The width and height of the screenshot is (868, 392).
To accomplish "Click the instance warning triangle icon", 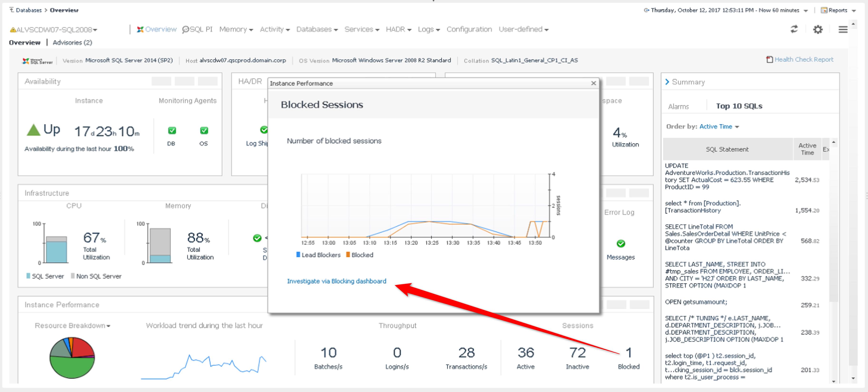I will 13,30.
